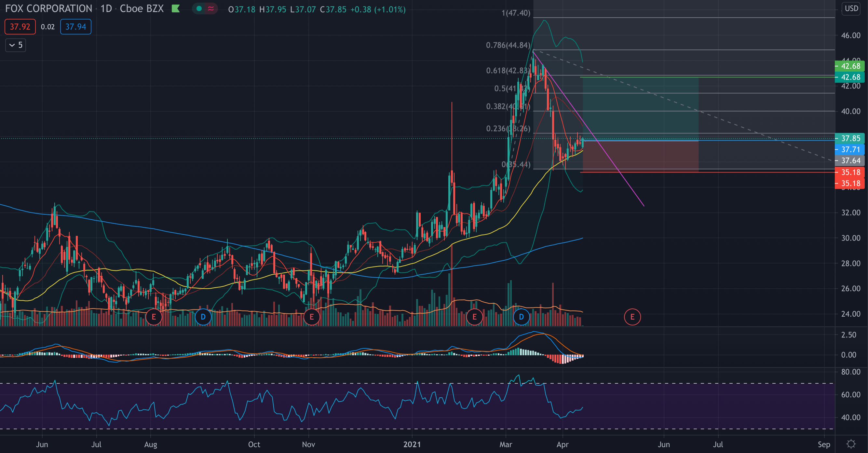Open the earnings marker near November
Screen dimensions: 868x453
pos(312,317)
